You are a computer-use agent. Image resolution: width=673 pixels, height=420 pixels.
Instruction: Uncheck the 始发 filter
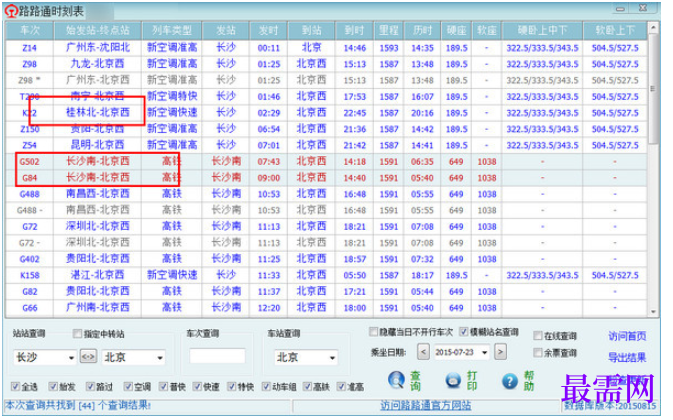[53, 387]
